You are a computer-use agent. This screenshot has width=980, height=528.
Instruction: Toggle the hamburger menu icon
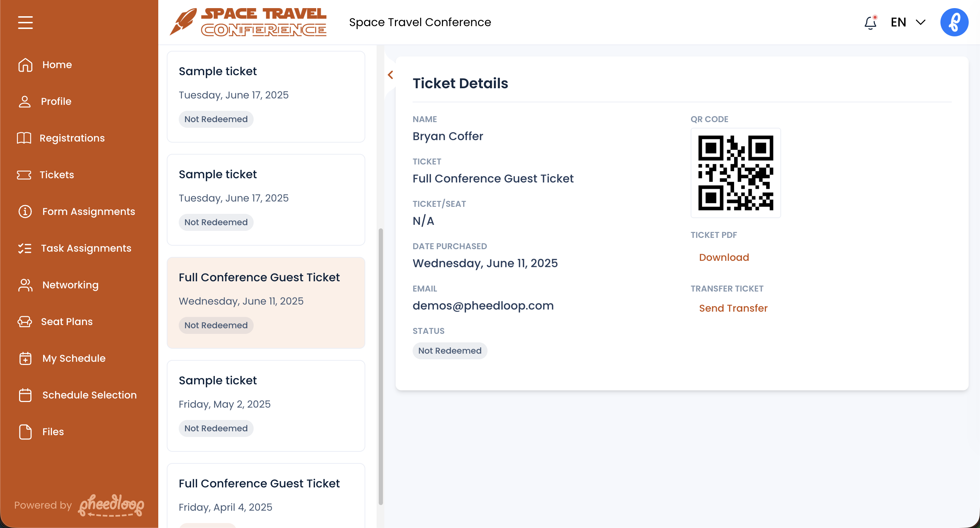tap(25, 23)
